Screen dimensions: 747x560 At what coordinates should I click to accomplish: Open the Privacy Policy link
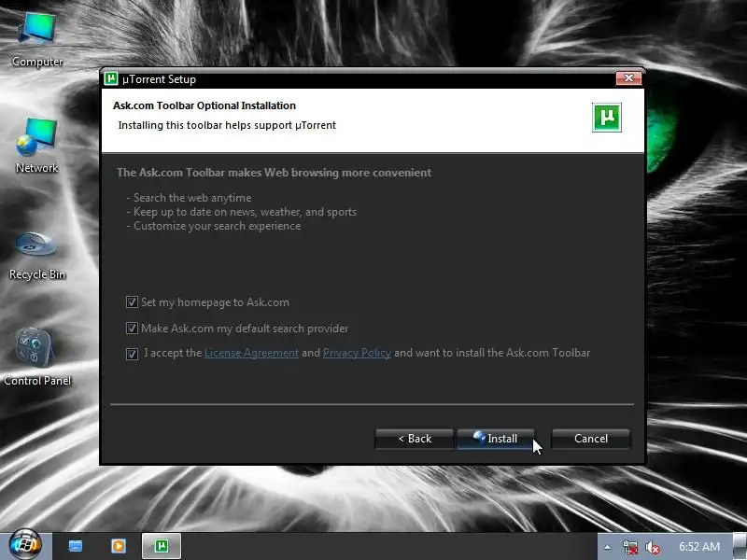[x=357, y=353]
